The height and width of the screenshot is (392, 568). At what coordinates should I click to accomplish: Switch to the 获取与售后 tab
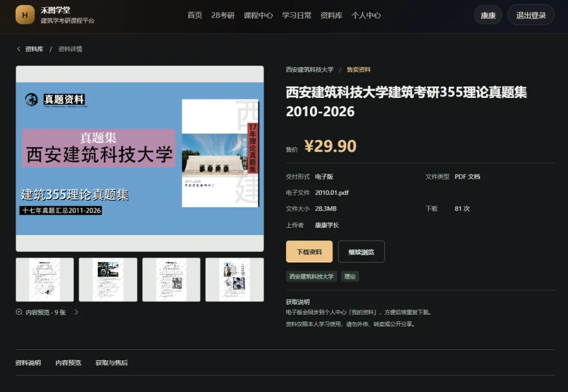tap(111, 363)
